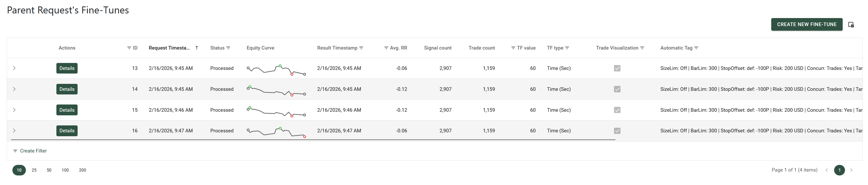
Task: Toggle Trade Visualization checkbox for ID 14
Action: [617, 89]
